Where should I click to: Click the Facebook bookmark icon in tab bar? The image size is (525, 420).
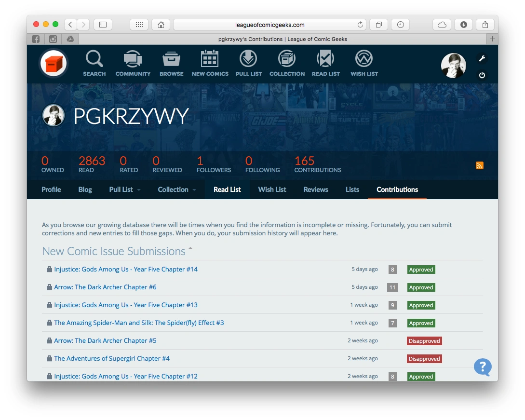(36, 39)
